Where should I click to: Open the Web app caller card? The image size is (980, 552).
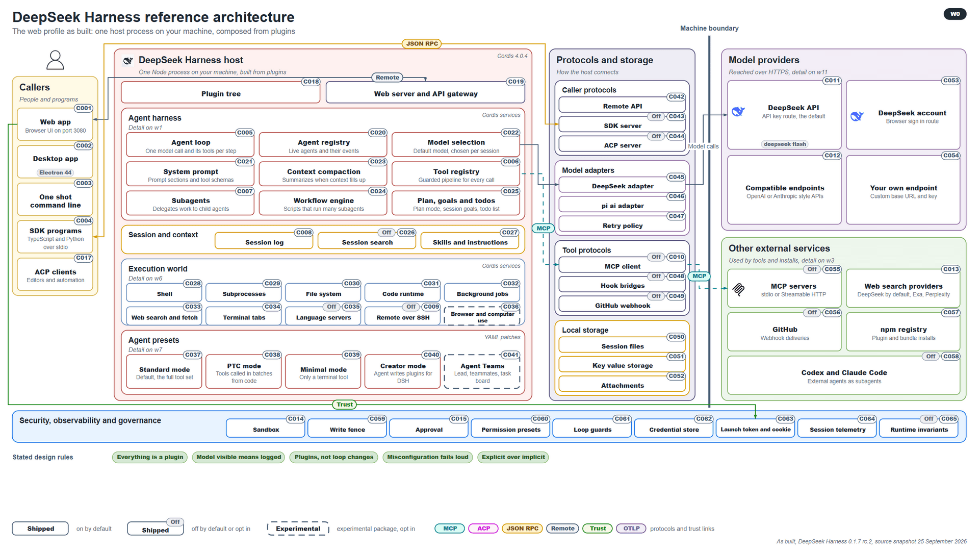pyautogui.click(x=55, y=125)
